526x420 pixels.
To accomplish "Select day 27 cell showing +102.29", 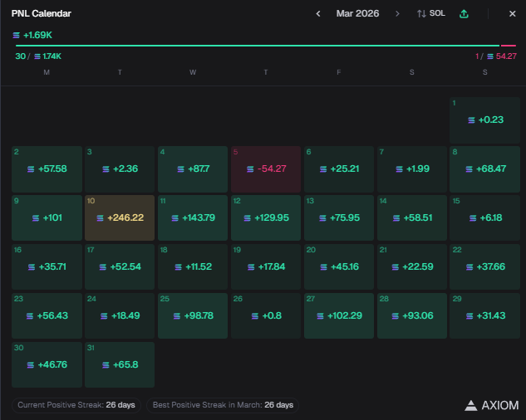I will pyautogui.click(x=339, y=316).
